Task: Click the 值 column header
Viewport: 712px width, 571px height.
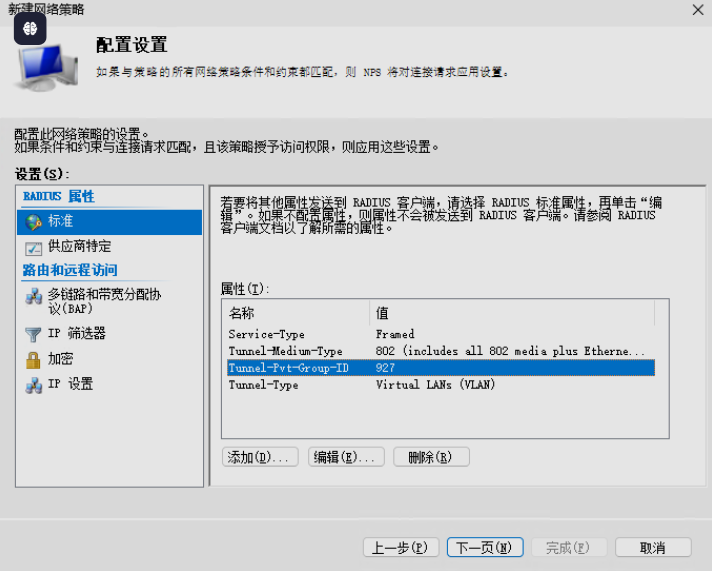Action: [512, 313]
